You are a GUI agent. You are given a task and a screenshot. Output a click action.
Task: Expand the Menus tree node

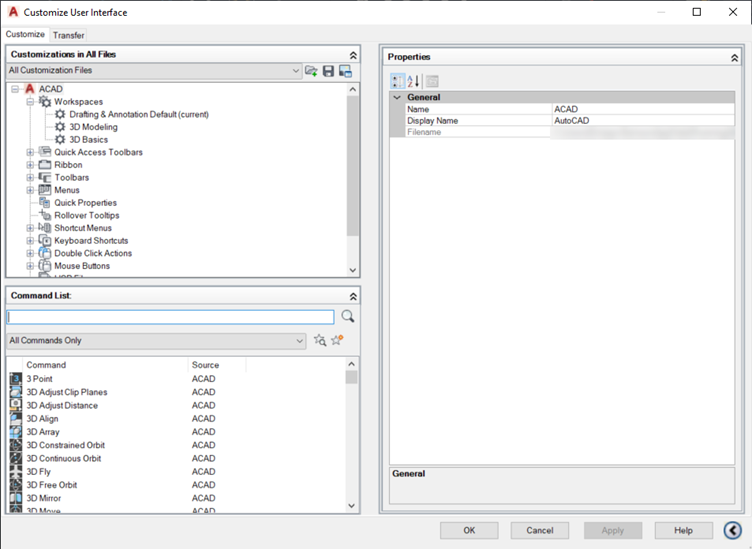point(30,190)
